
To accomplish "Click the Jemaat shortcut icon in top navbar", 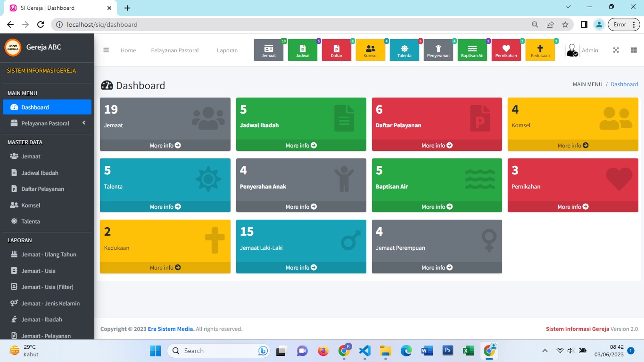I will (269, 50).
